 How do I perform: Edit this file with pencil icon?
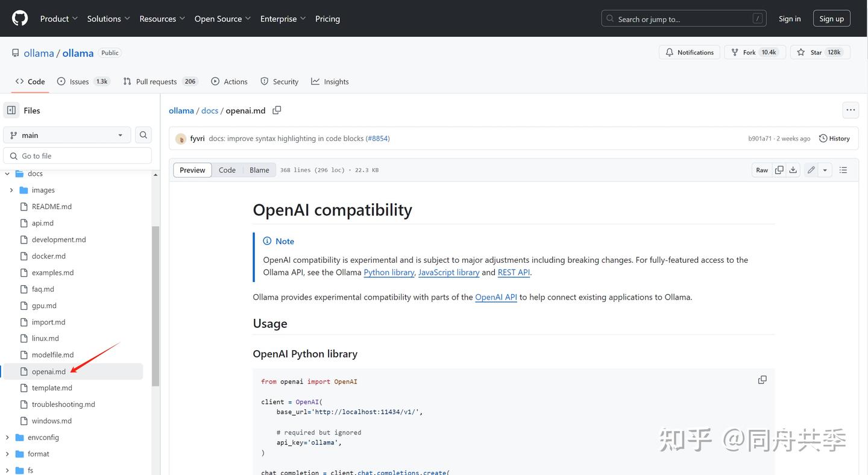tap(811, 170)
